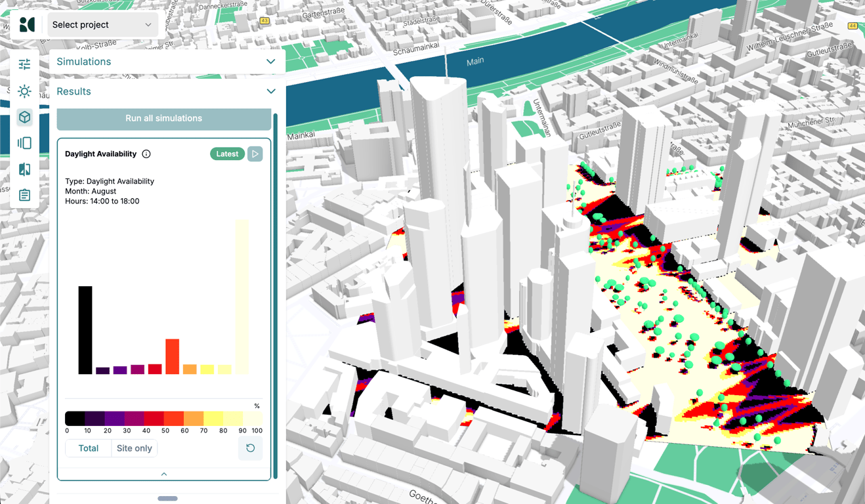This screenshot has width=865, height=504.
Task: Collapse the Daylight Availability card chevron
Action: pyautogui.click(x=164, y=474)
